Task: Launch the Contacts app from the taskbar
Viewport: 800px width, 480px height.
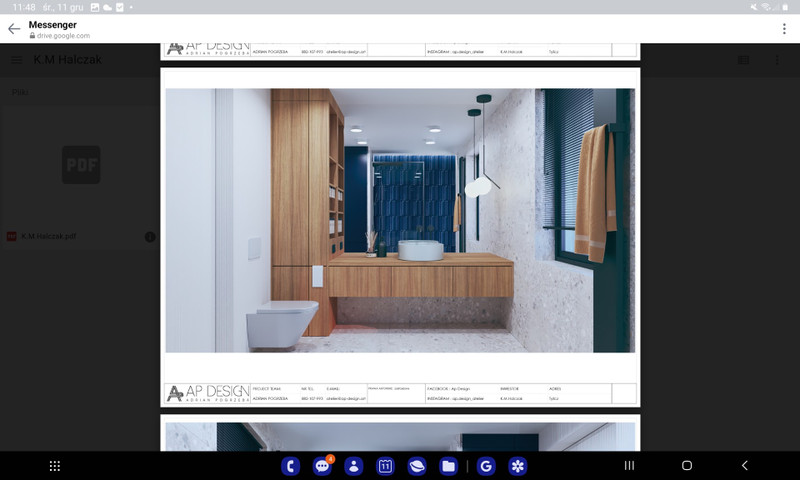Action: [x=353, y=466]
